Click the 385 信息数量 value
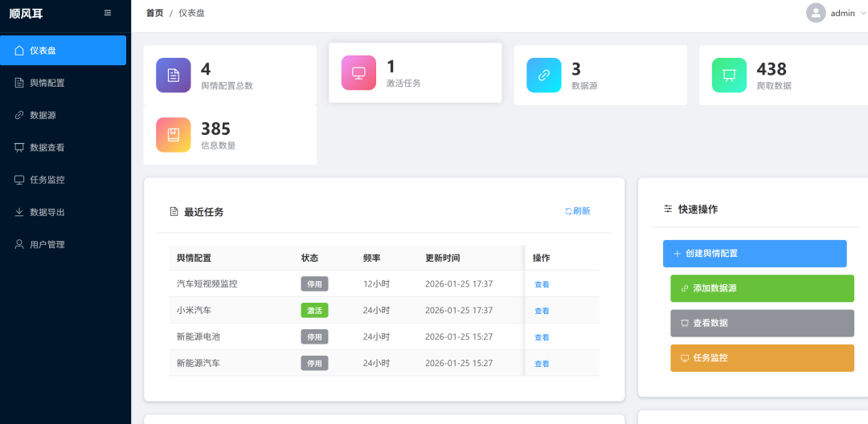Screen dimensions: 868x424 (215, 128)
